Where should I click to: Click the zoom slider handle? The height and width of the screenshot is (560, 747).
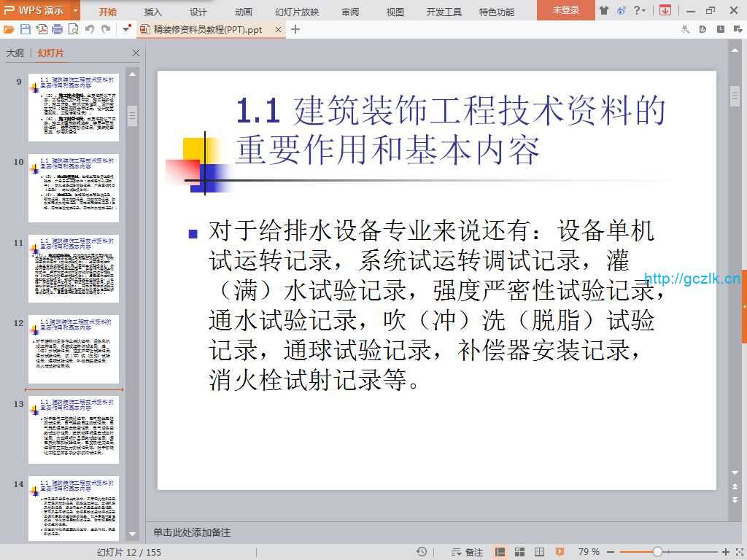click(x=657, y=552)
